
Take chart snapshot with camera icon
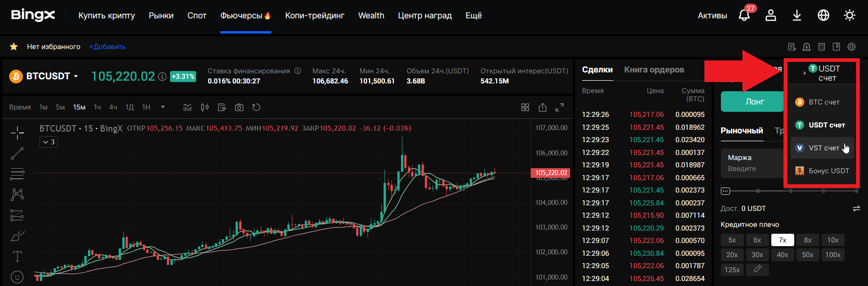coord(239,107)
